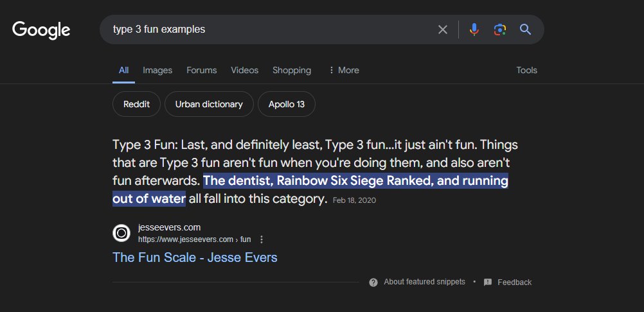Image resolution: width=644 pixels, height=312 pixels.
Task: Click the Feedback flag icon
Action: tap(488, 282)
